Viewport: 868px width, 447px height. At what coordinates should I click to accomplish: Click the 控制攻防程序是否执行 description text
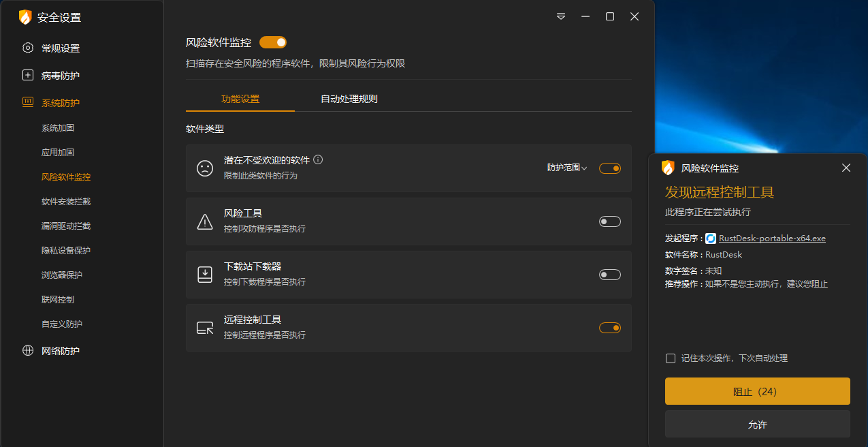[265, 229]
